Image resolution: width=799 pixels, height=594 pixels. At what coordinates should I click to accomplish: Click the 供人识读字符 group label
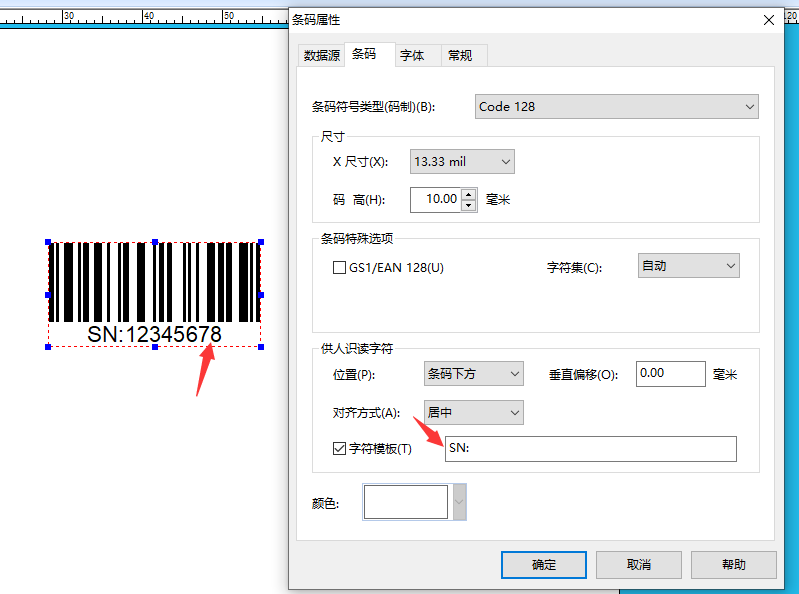coord(357,348)
